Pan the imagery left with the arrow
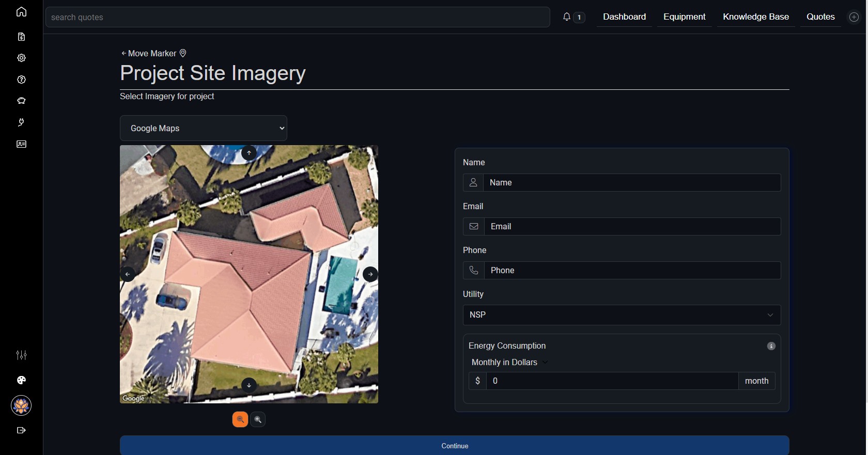868x455 pixels. pyautogui.click(x=128, y=274)
